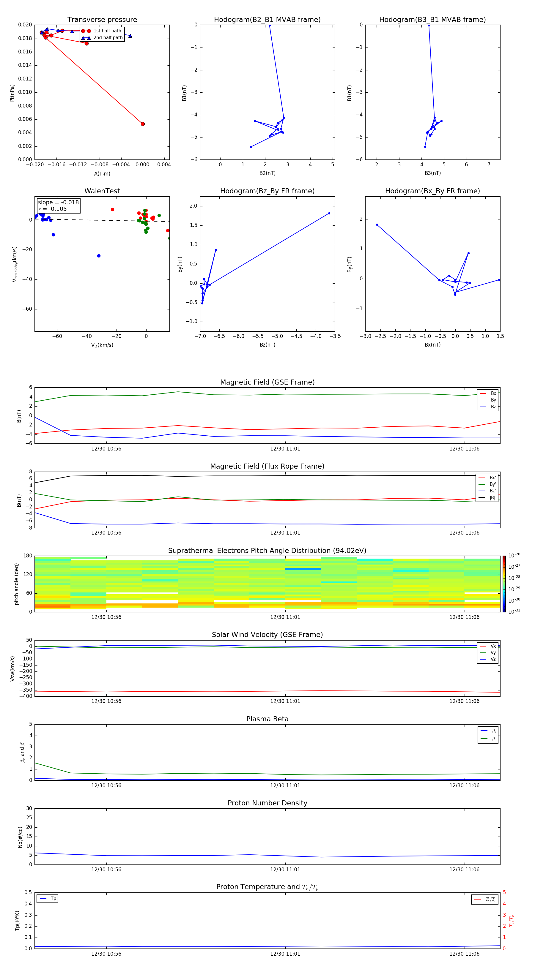Click the Plasma Beta legend box
This screenshot has width=535, height=980.
click(488, 735)
